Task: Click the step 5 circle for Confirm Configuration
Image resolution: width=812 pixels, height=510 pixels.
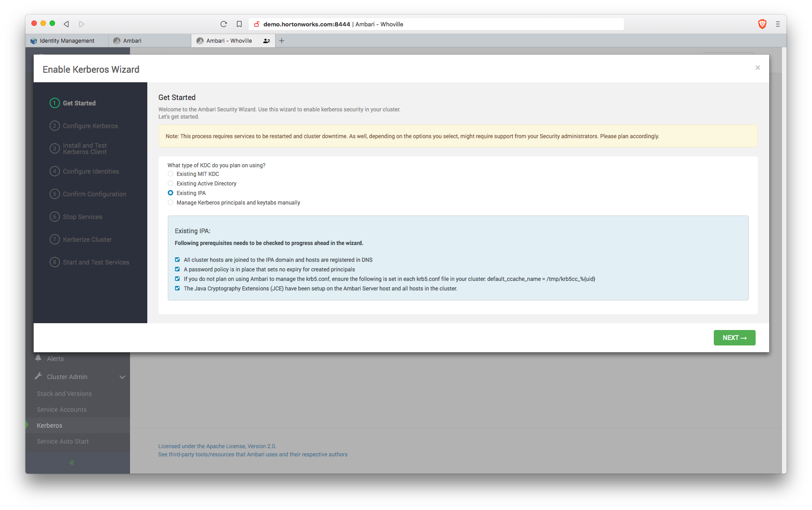Action: point(55,194)
